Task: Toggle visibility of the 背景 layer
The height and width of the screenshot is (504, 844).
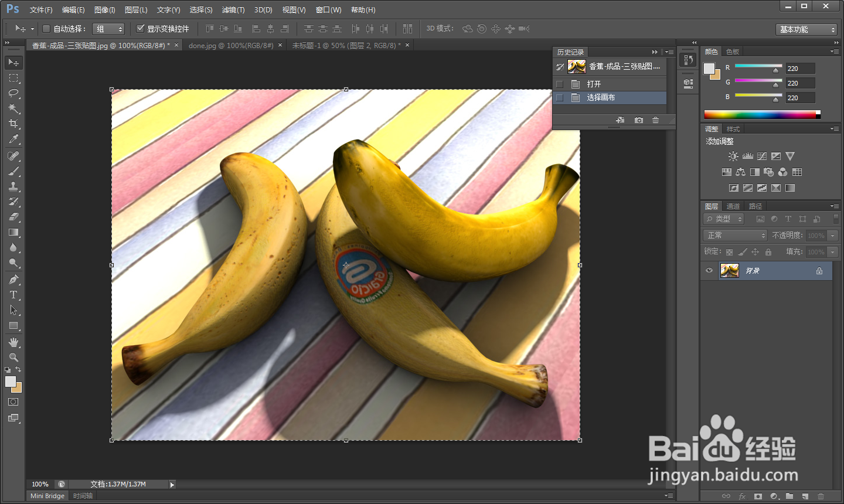Action: [709, 270]
